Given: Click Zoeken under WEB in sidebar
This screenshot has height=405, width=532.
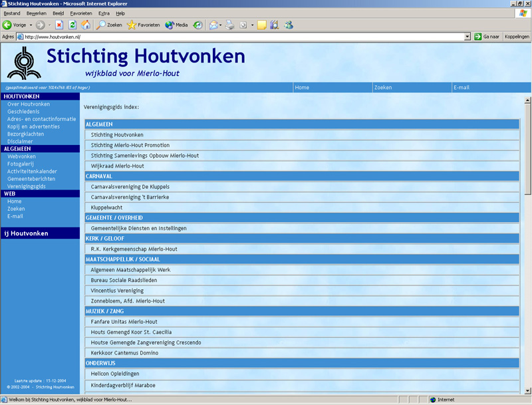Looking at the screenshot, I should point(16,209).
